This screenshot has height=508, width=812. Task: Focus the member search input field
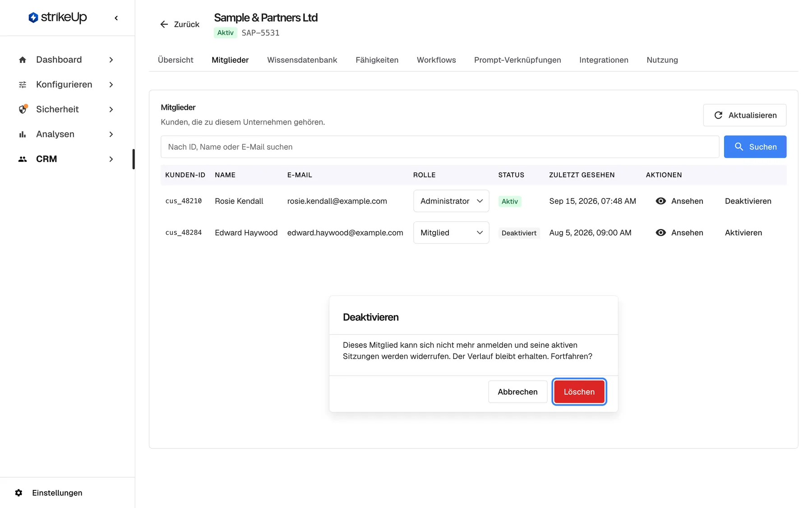coord(440,147)
